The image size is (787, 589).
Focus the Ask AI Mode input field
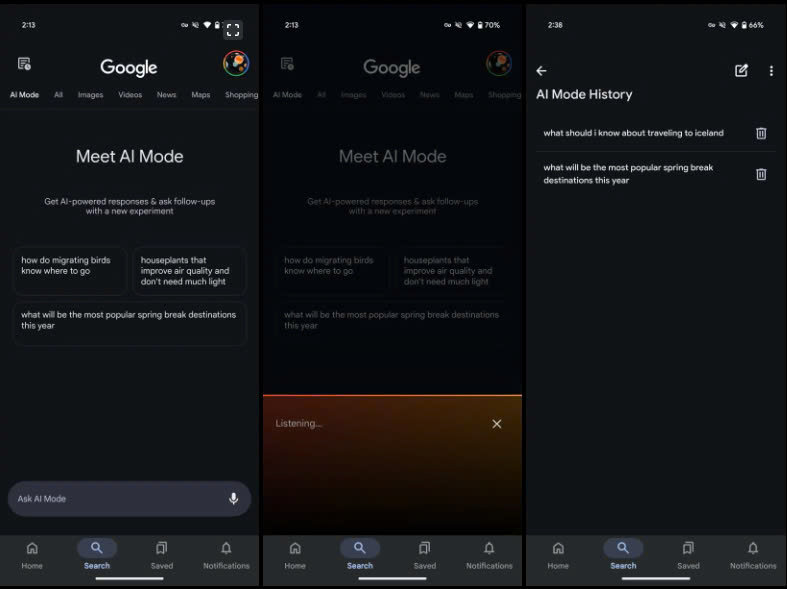115,498
